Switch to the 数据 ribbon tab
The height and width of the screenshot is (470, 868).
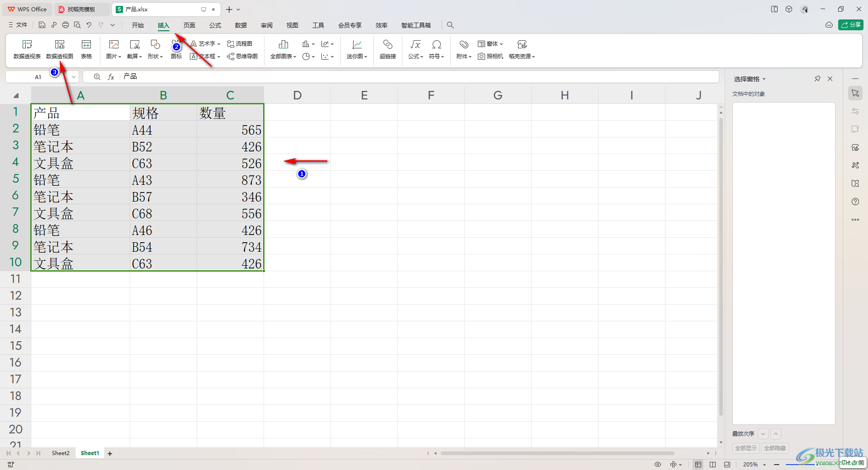point(241,25)
